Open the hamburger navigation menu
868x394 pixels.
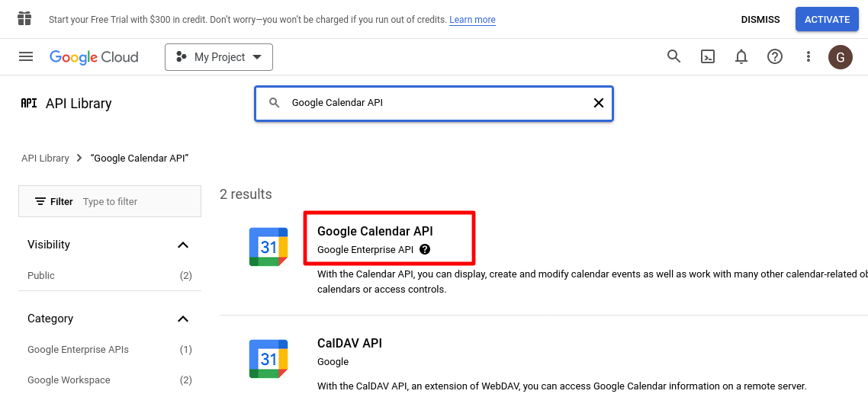[26, 56]
